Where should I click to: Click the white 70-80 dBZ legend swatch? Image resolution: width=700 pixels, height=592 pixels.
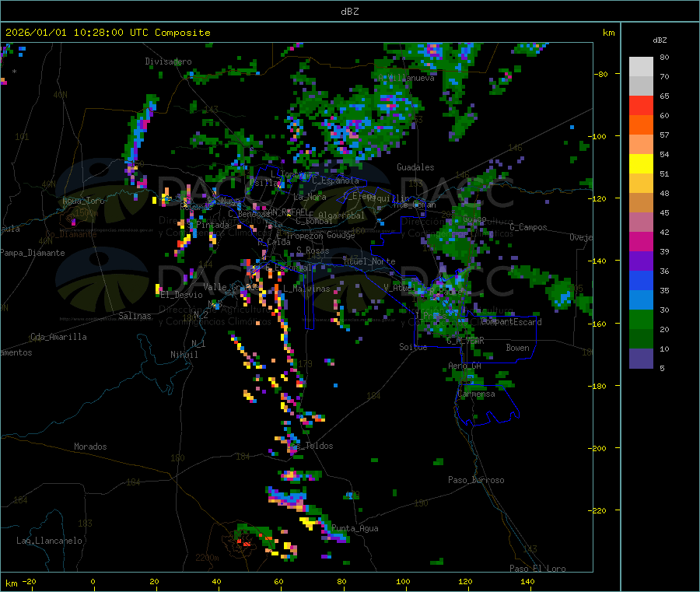tap(641, 67)
